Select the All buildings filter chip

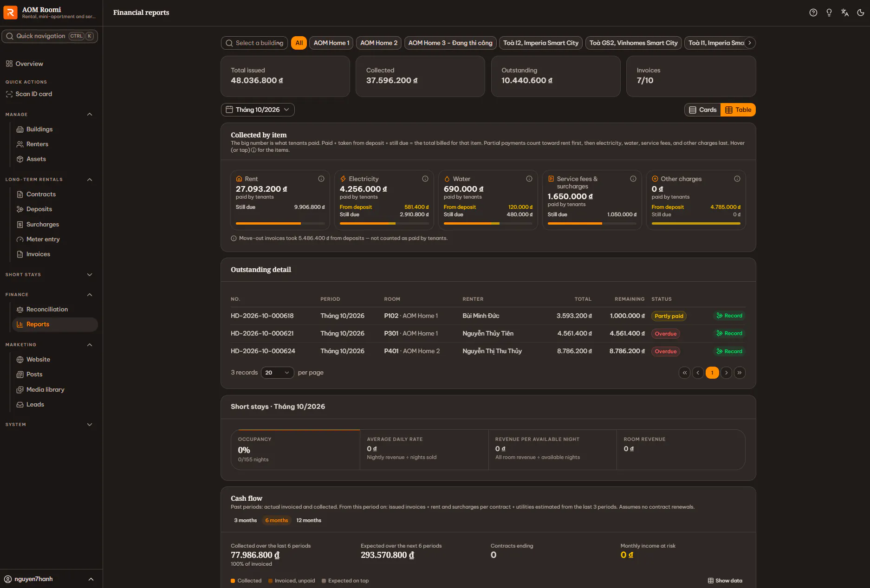[x=299, y=43]
